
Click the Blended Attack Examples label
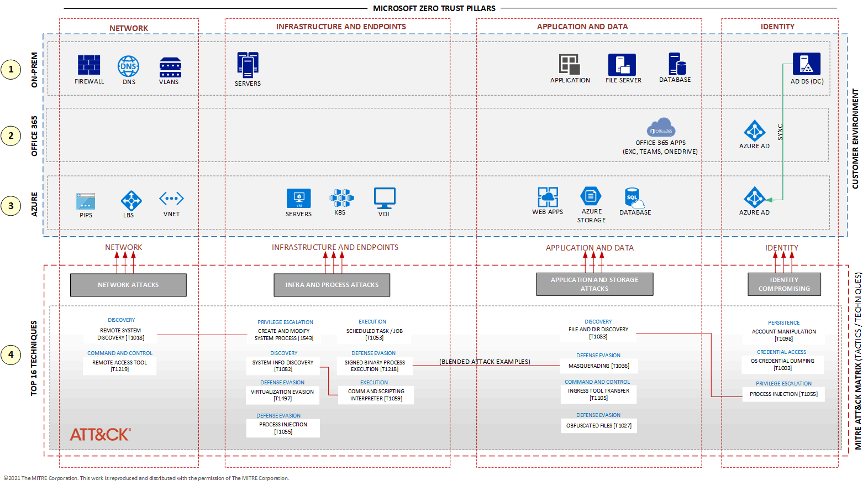(485, 362)
